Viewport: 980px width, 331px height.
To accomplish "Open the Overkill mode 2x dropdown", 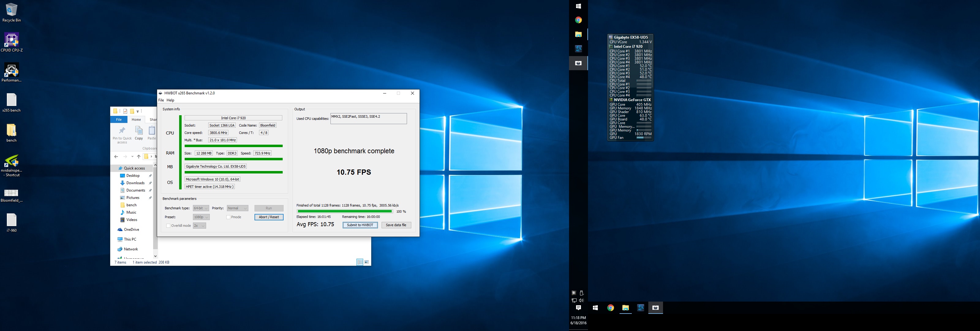I will pyautogui.click(x=199, y=226).
